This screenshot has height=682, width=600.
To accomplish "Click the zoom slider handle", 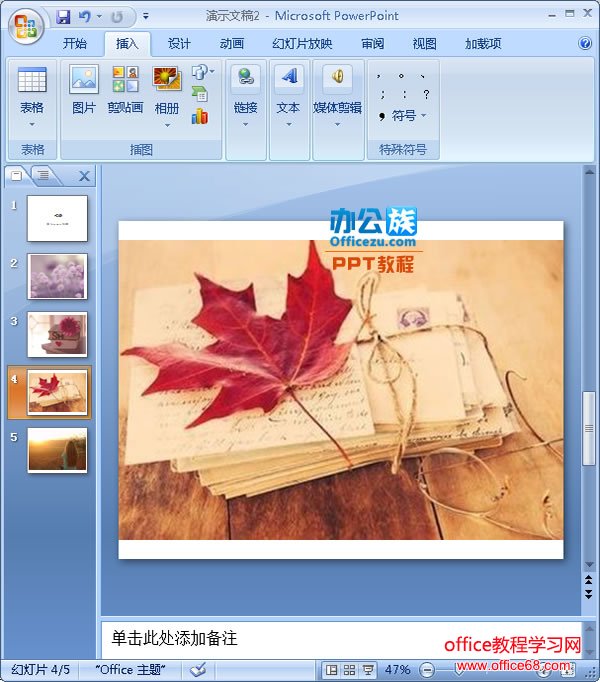I will click(x=460, y=670).
